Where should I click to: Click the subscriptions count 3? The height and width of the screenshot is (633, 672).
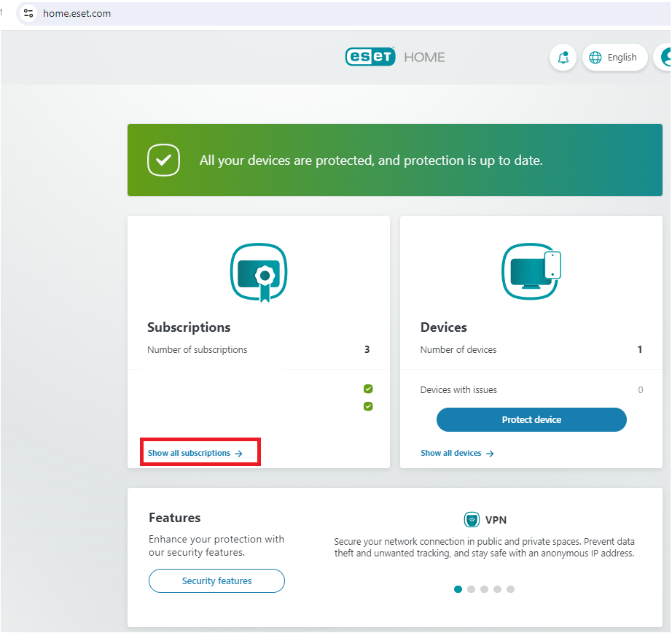[x=367, y=349]
